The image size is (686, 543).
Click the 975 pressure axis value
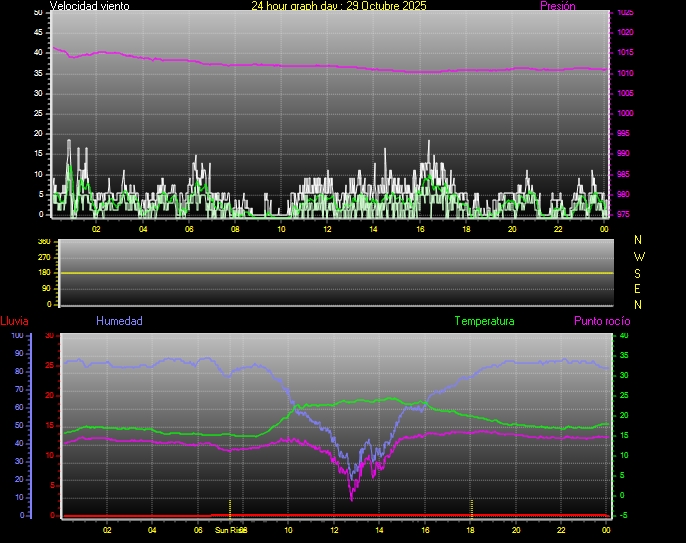coord(625,214)
